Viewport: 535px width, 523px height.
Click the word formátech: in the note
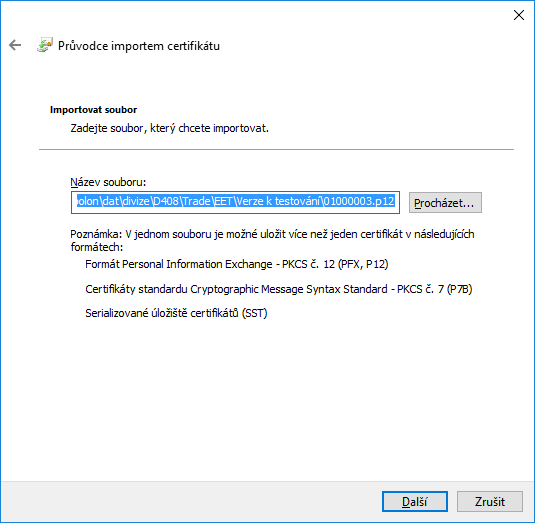97,247
